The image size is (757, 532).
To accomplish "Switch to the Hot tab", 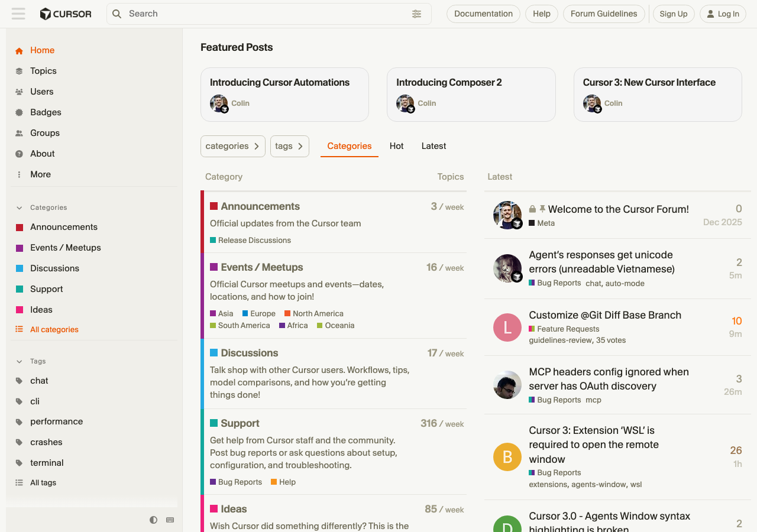I will 396,146.
